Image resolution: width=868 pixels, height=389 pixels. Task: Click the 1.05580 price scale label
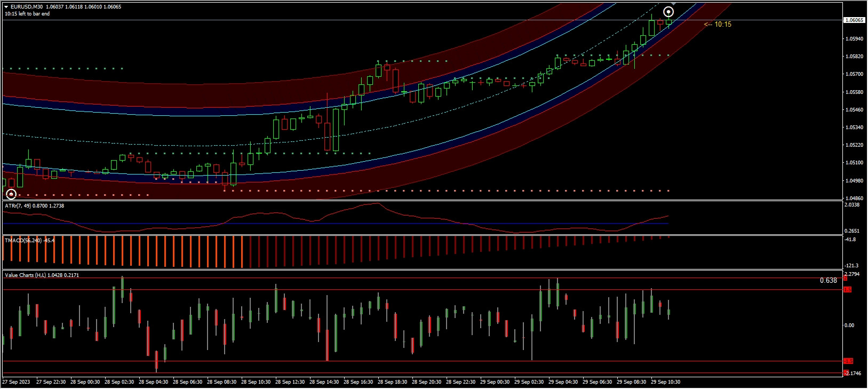click(854, 92)
